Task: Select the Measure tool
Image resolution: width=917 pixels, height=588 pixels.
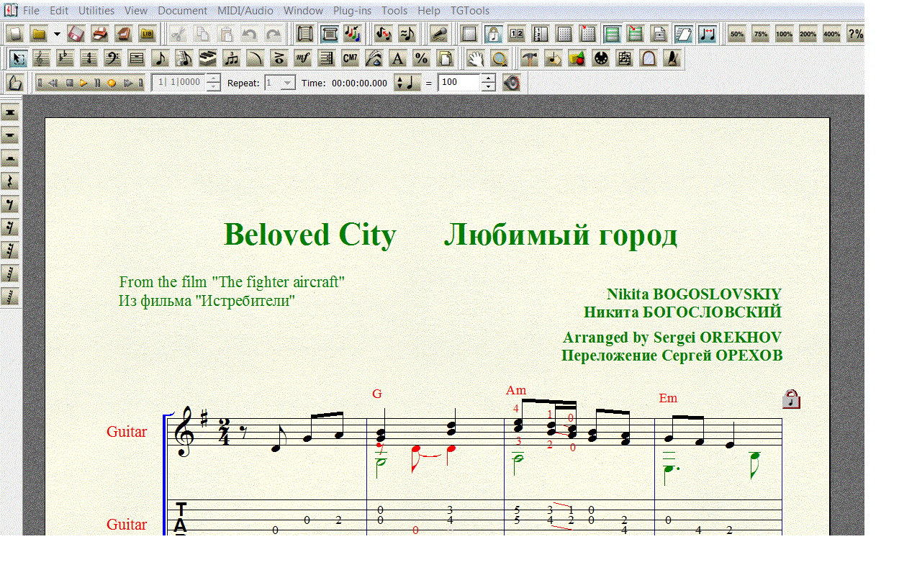Action: tap(137, 58)
